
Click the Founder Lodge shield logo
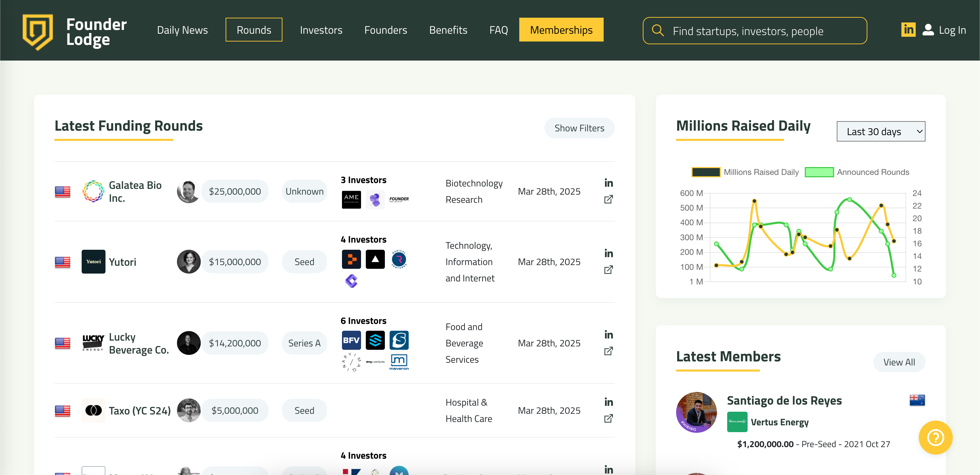pyautogui.click(x=37, y=32)
